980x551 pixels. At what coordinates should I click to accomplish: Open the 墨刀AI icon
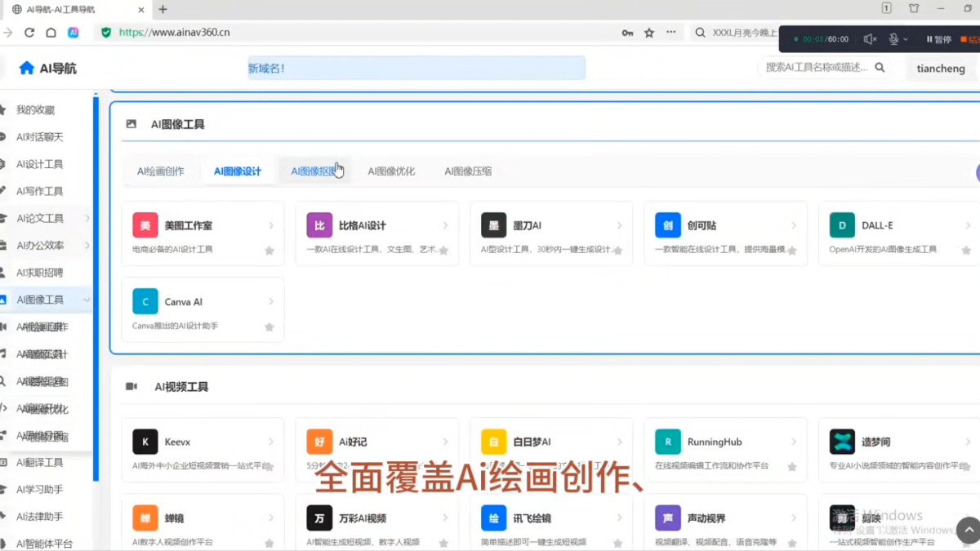point(493,225)
